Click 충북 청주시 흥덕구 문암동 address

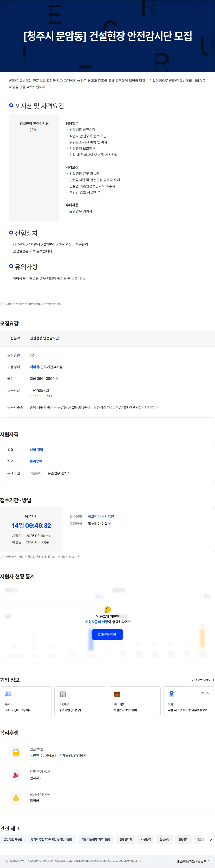coord(86,407)
